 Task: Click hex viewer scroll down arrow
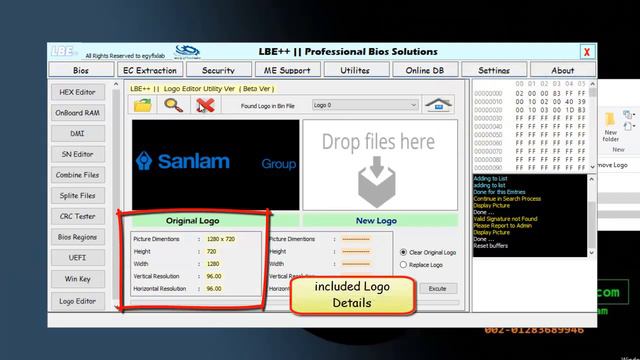click(592, 167)
